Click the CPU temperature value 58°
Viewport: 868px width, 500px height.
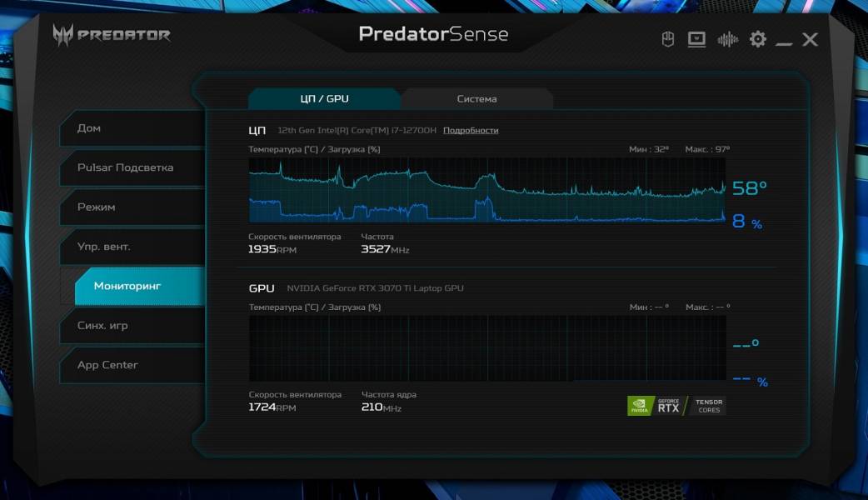click(x=750, y=188)
